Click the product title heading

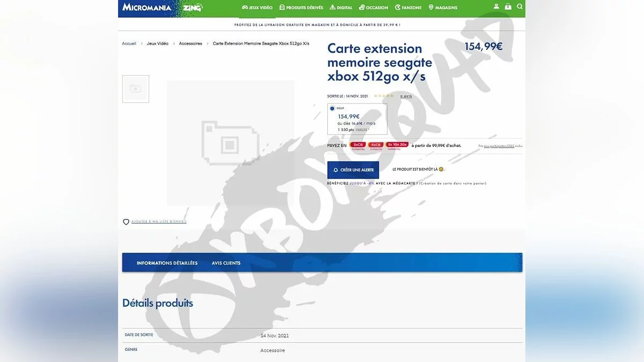pyautogui.click(x=379, y=63)
